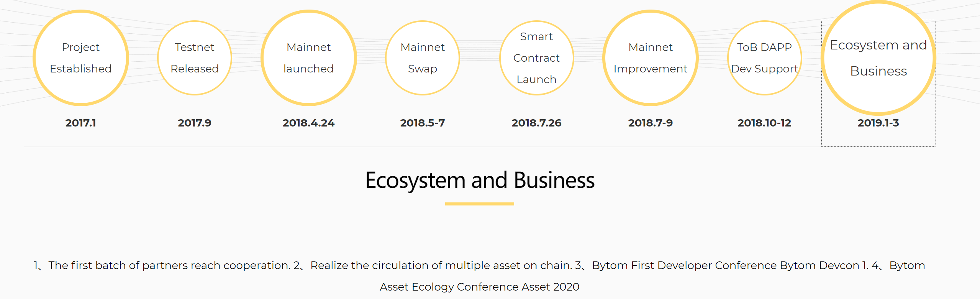Select ToB DAPP Dev Support circle
The width and height of the screenshot is (980, 299).
coord(764,58)
